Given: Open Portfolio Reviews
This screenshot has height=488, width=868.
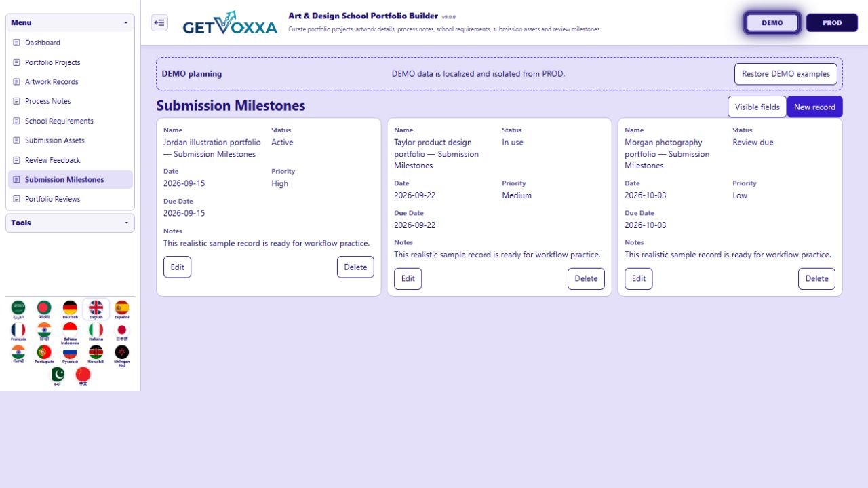Looking at the screenshot, I should click(x=70, y=199).
